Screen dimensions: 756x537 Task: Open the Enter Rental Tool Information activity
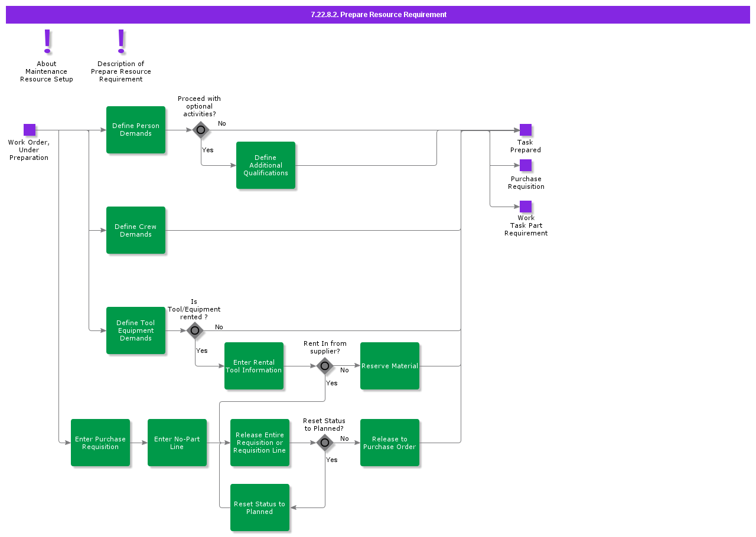point(254,366)
